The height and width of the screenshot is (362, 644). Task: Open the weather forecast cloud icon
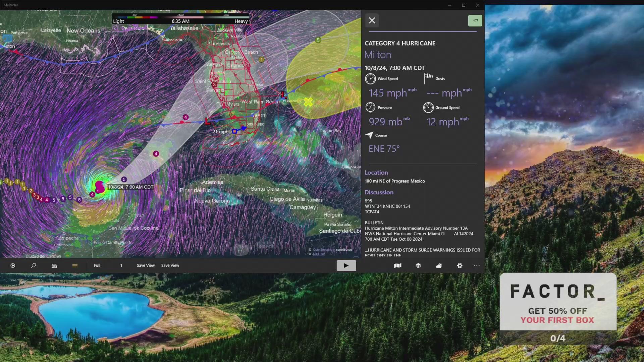click(x=439, y=265)
